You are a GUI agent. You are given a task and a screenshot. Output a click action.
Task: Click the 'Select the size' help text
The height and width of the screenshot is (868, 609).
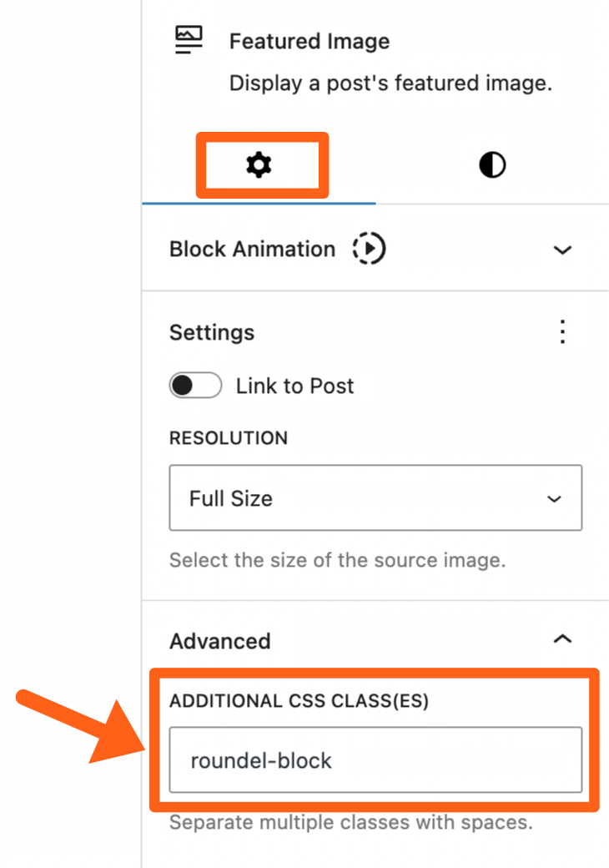[x=337, y=559]
